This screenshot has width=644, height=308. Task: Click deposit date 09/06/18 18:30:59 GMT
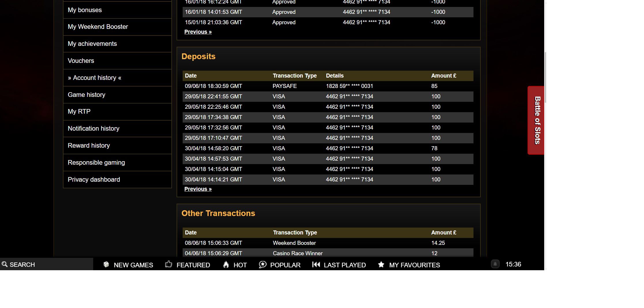[x=214, y=86]
